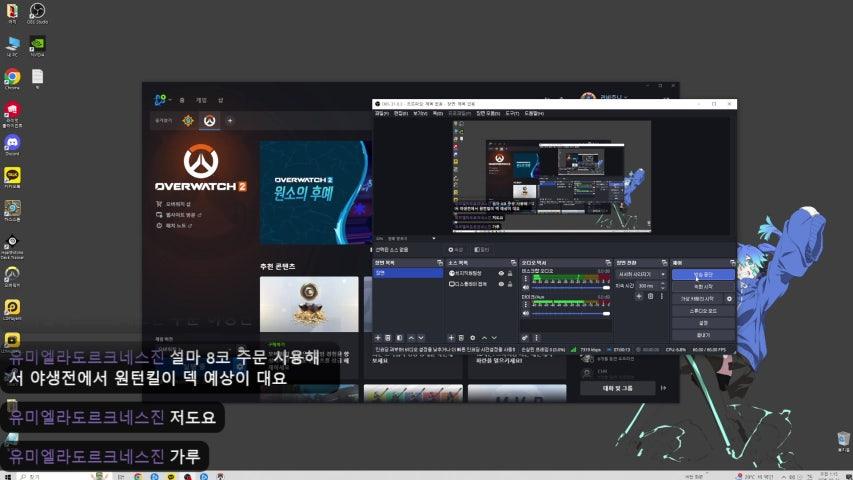This screenshot has width=853, height=480.
Task: Open the Scene Collection menu in OBS
Action: 488,114
